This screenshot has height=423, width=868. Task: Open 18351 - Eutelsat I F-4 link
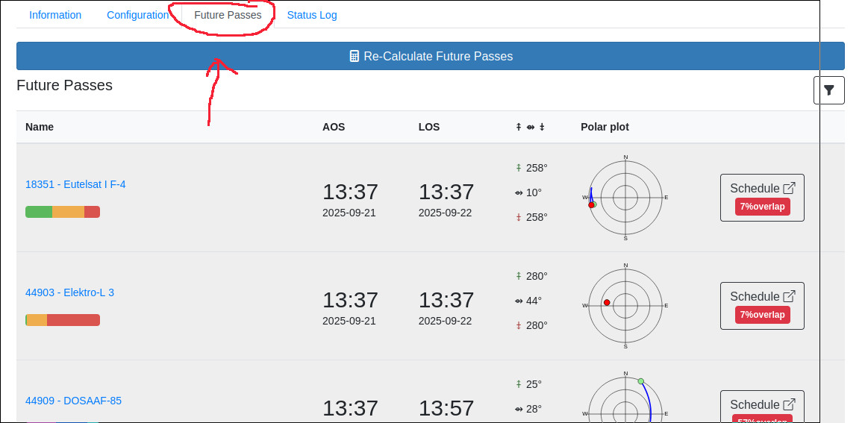(75, 184)
